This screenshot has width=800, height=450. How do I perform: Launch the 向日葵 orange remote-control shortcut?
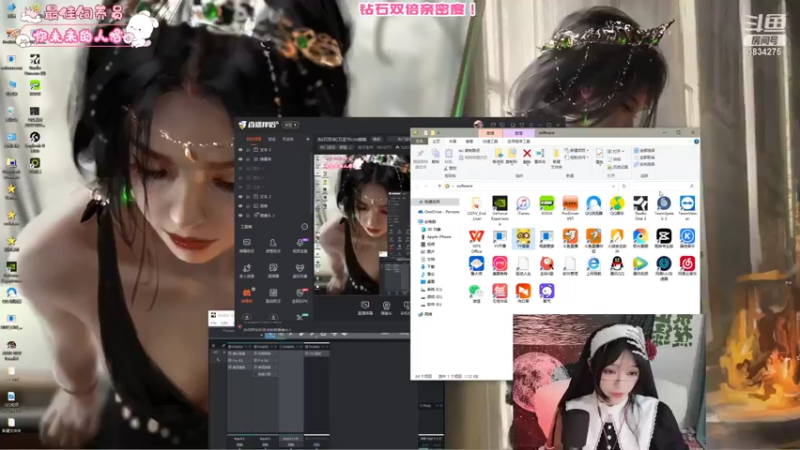click(x=523, y=293)
